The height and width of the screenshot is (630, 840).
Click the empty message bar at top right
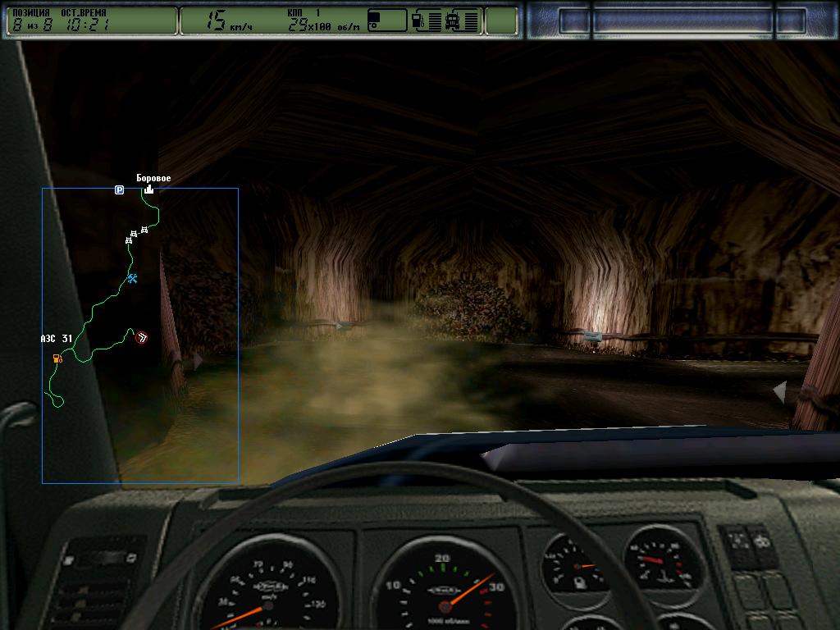coord(682,21)
